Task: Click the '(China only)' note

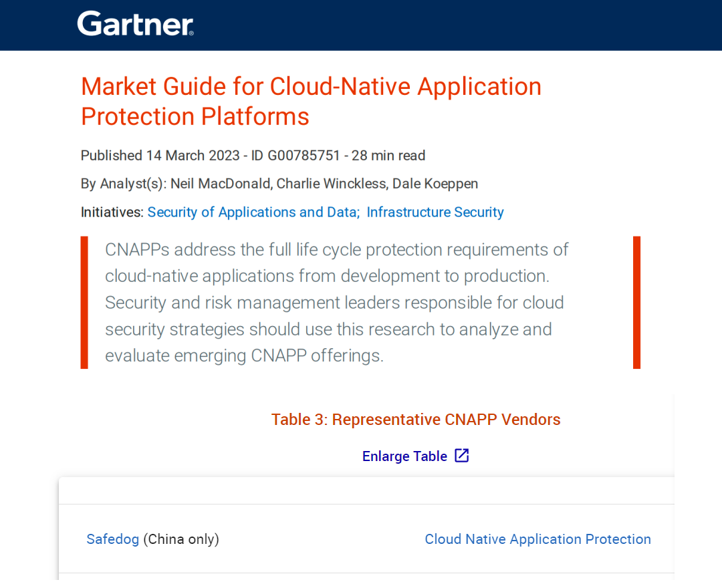Action: 181,539
